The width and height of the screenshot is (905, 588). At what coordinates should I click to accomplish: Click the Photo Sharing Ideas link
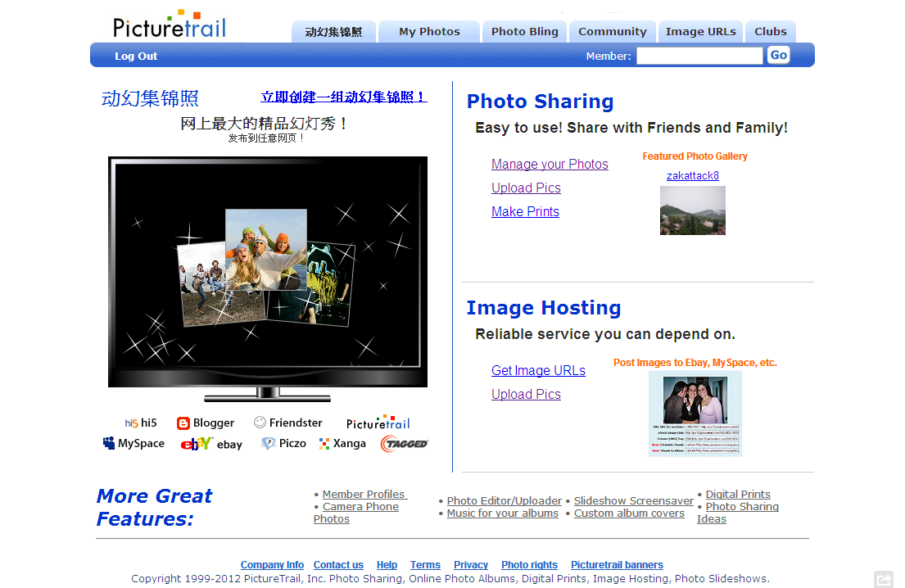coord(738,513)
